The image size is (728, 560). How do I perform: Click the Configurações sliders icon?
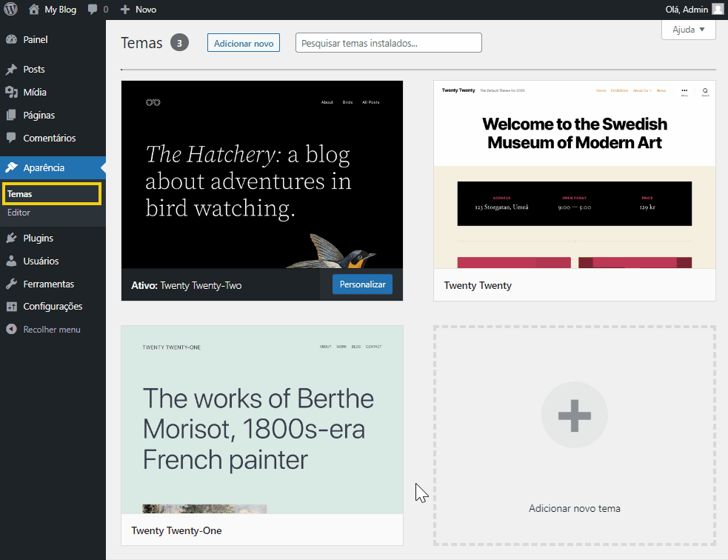[12, 307]
